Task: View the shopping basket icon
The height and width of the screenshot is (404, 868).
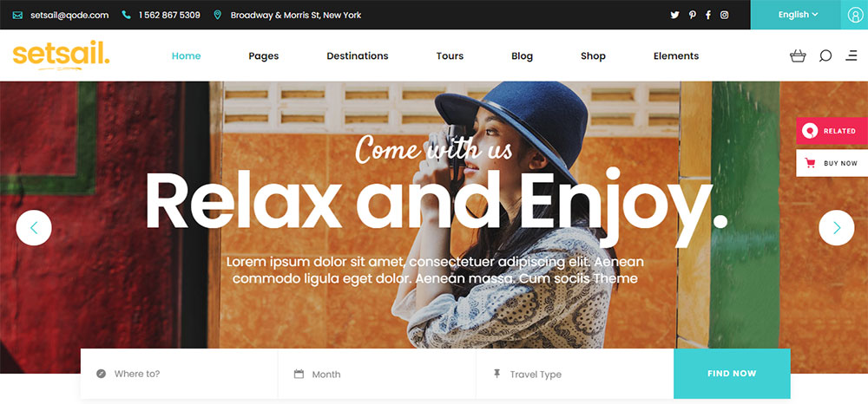Action: tap(798, 55)
